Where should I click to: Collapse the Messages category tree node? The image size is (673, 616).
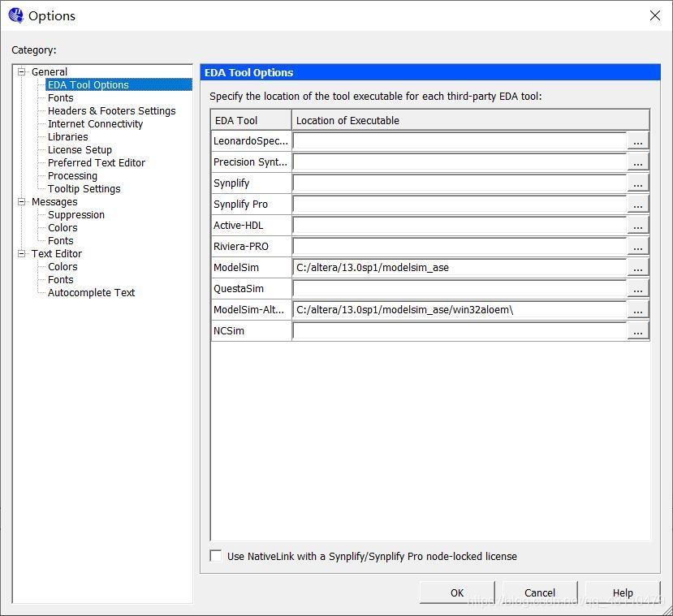(21, 201)
